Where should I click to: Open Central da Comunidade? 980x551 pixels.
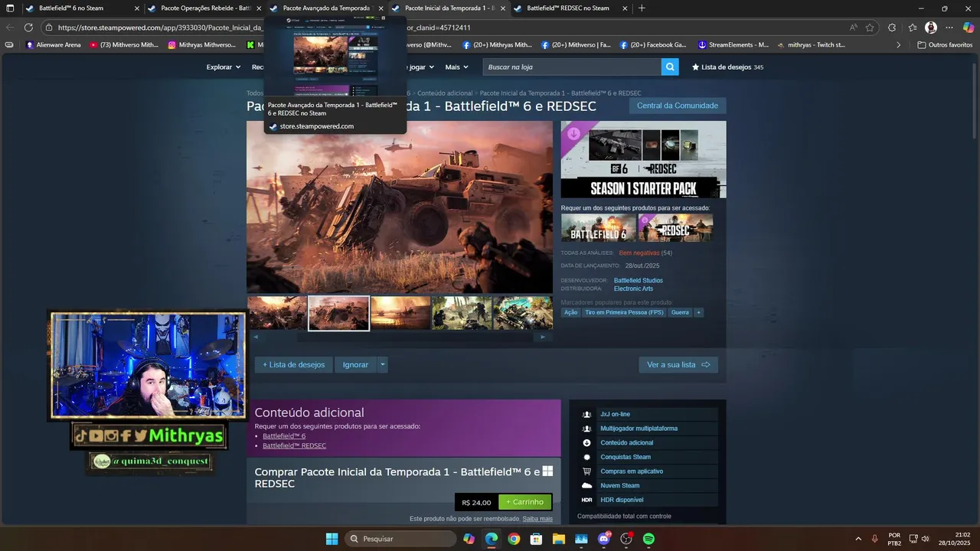678,106
